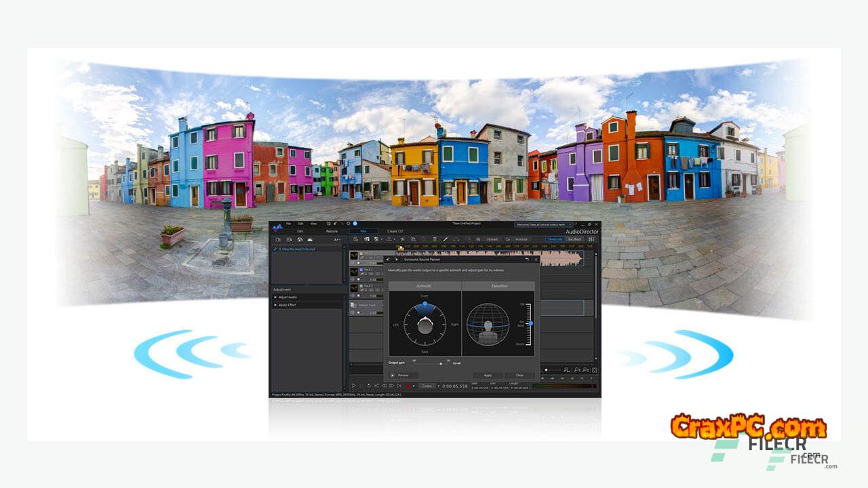The width and height of the screenshot is (868, 488).
Task: Click the Play button in transport controls
Action: (353, 386)
